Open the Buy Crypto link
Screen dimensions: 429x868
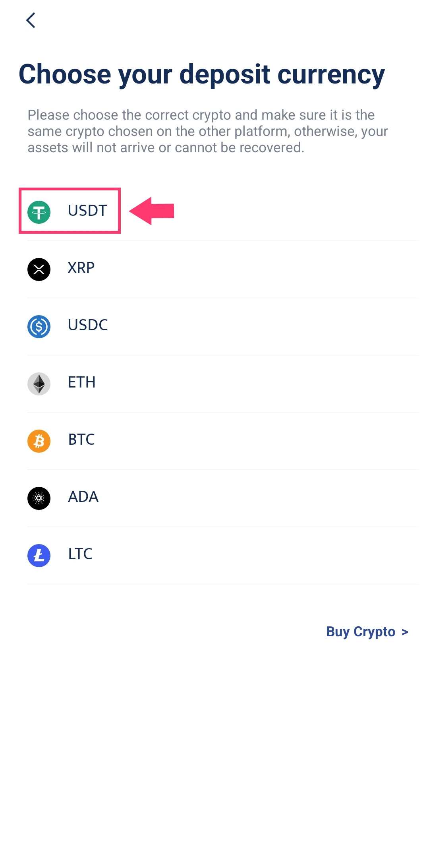click(x=360, y=632)
